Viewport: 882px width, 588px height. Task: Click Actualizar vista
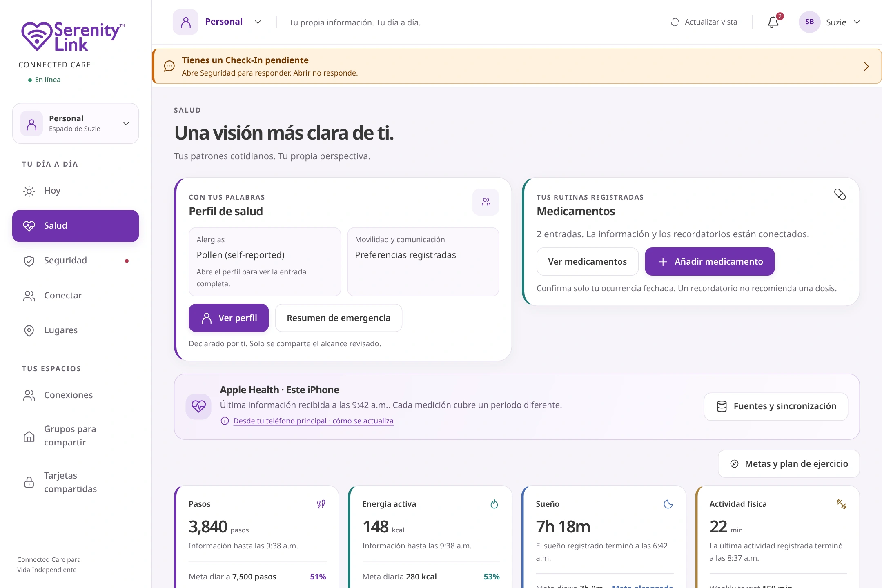point(704,22)
